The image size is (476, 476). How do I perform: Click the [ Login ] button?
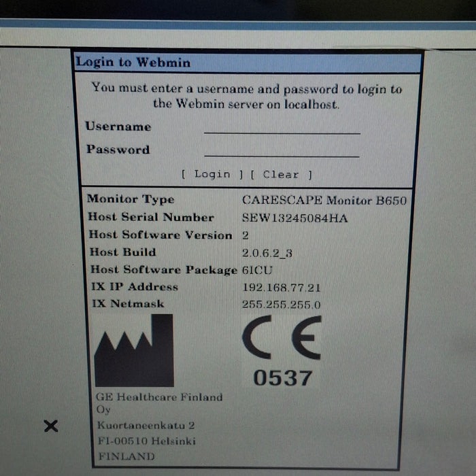click(x=212, y=174)
